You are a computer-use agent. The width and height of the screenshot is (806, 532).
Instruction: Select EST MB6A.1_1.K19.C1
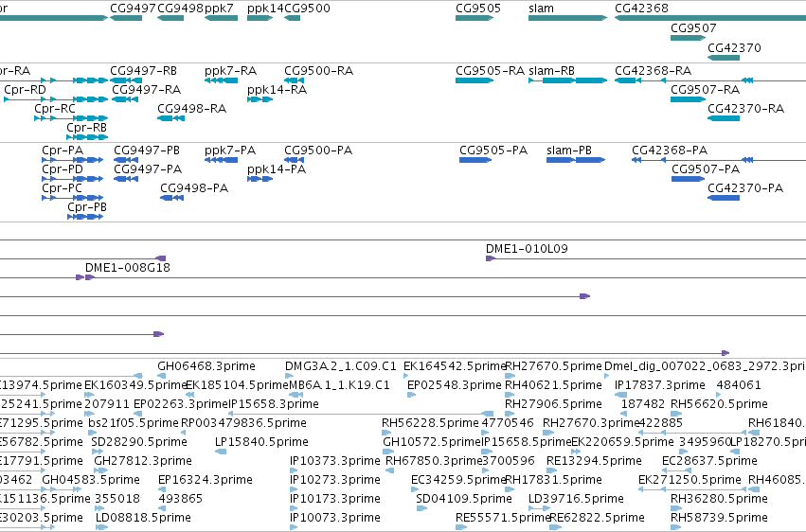click(x=339, y=385)
